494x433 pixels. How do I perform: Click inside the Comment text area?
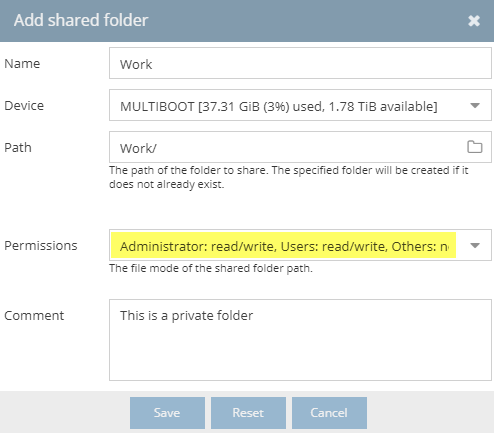[300, 340]
